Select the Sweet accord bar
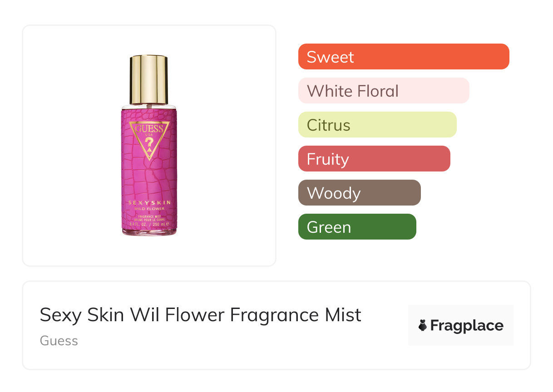 coord(404,57)
